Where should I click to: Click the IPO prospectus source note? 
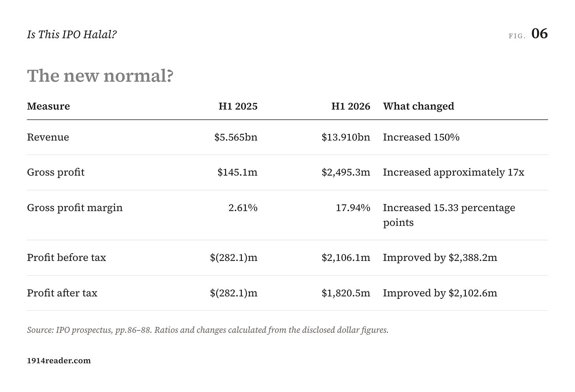[208, 330]
